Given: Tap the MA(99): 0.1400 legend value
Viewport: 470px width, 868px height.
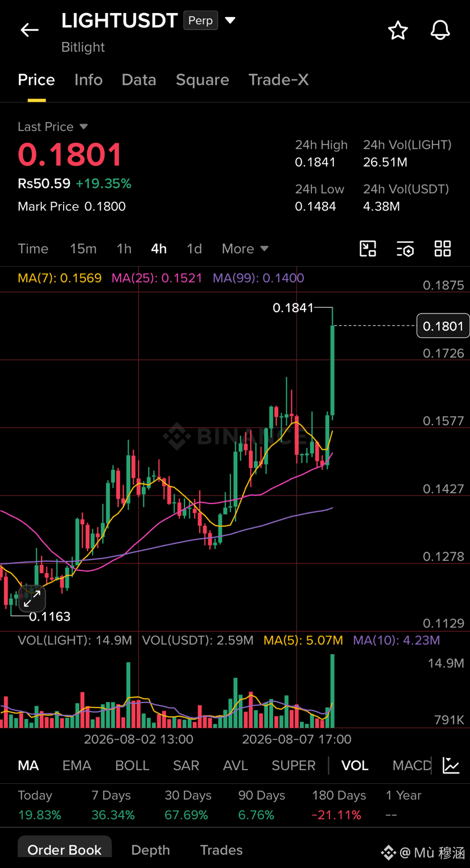Looking at the screenshot, I should [x=258, y=278].
